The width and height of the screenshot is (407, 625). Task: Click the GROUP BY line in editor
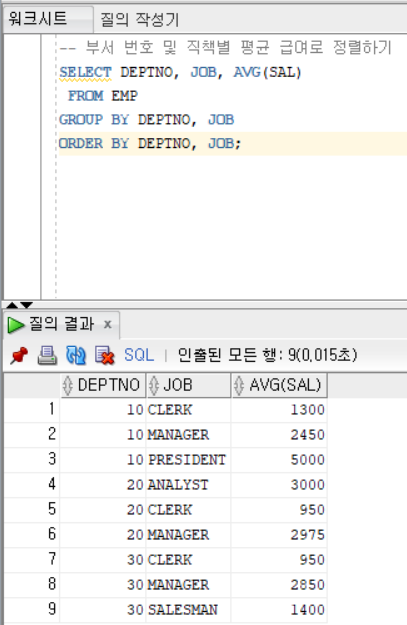pyautogui.click(x=147, y=120)
